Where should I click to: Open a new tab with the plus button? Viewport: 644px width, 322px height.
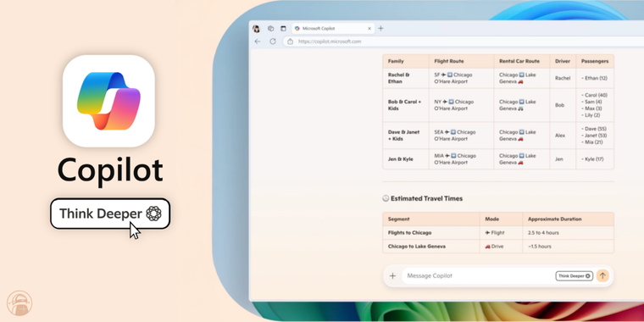[x=380, y=28]
